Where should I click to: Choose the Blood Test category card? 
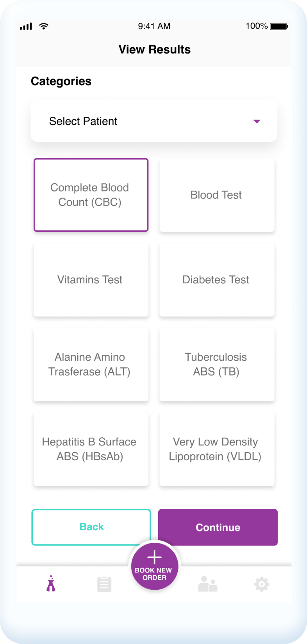(x=217, y=195)
